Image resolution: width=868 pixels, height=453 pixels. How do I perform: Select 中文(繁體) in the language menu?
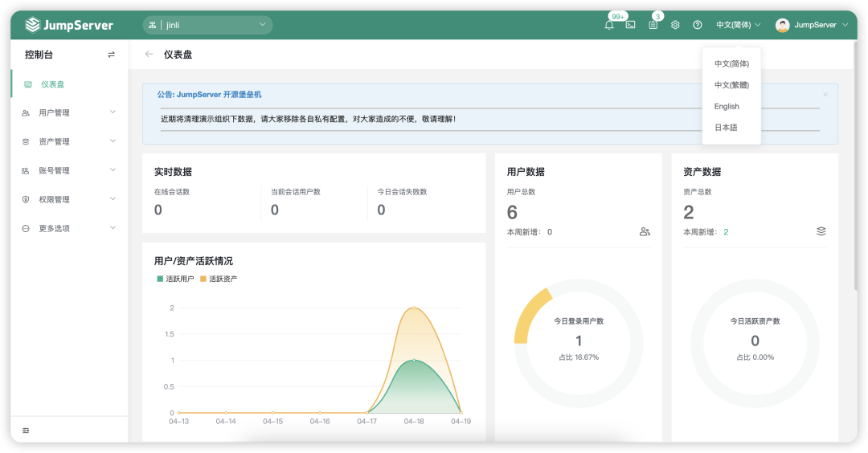[731, 85]
